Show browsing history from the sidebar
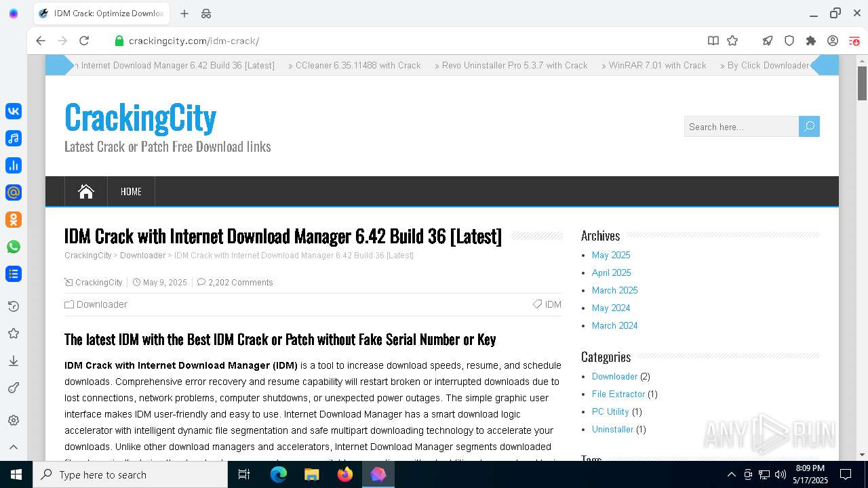This screenshot has height=488, width=868. [14, 306]
